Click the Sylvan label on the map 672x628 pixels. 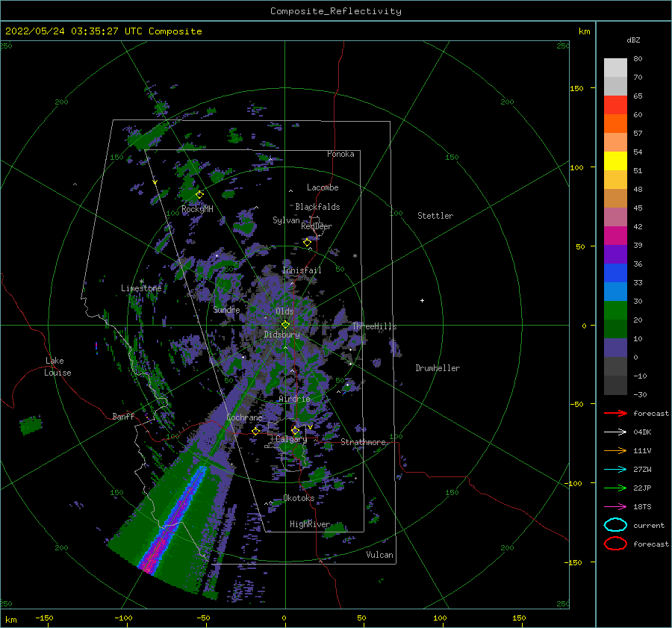pos(286,220)
